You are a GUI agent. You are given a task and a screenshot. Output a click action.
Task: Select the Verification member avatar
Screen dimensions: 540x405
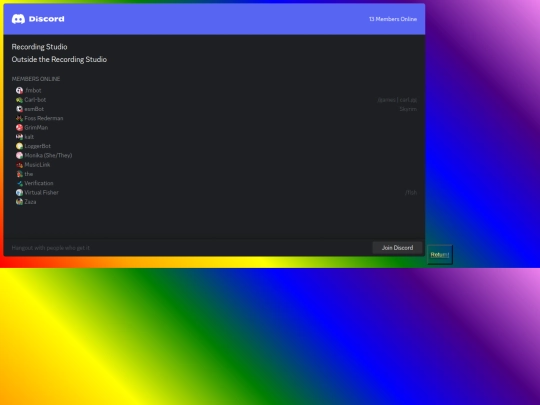tap(19, 184)
